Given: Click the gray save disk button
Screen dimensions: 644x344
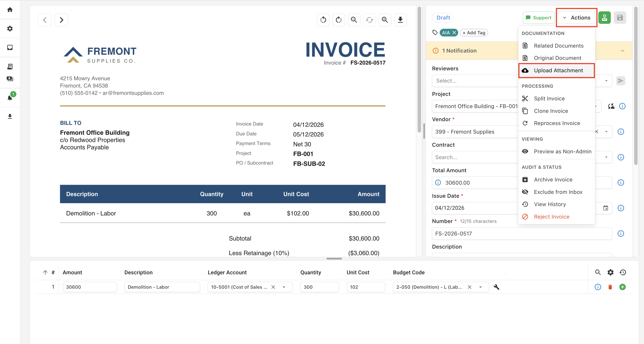Looking at the screenshot, I should point(620,18).
